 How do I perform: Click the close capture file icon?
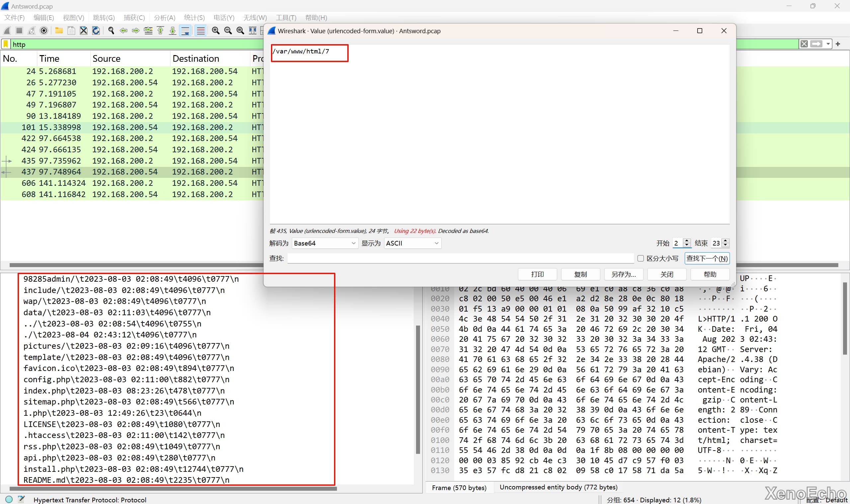point(84,31)
